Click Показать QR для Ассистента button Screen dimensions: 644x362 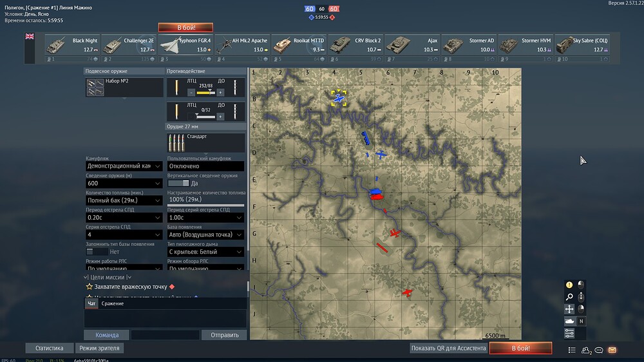point(448,348)
